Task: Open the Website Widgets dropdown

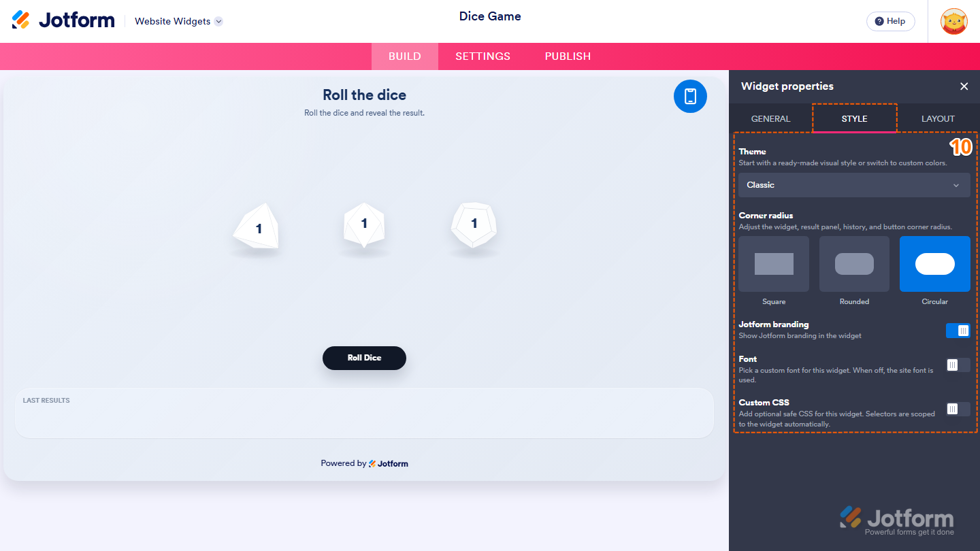Action: tap(178, 21)
